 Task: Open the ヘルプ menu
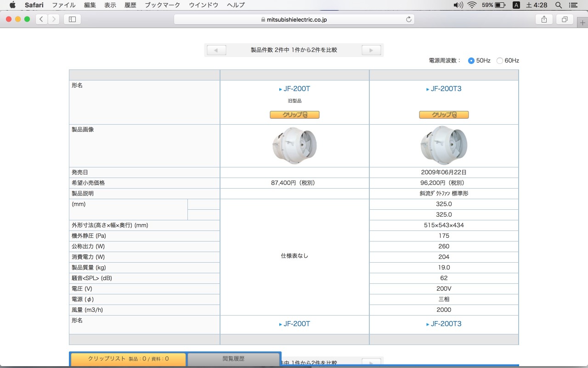point(236,5)
